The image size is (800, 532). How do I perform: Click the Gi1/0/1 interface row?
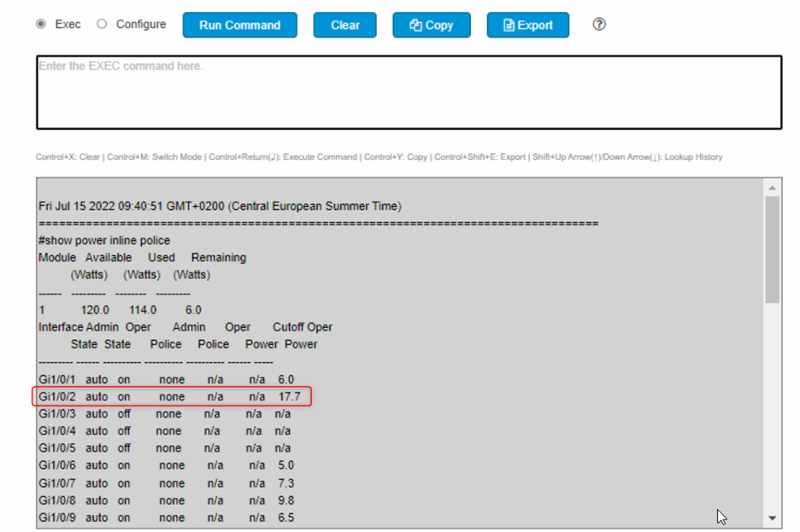coord(166,379)
